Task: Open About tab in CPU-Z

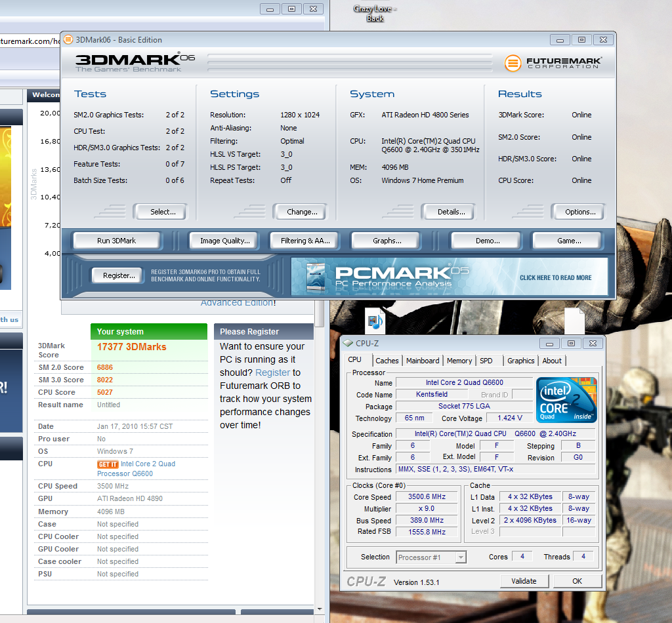Action: click(x=551, y=361)
